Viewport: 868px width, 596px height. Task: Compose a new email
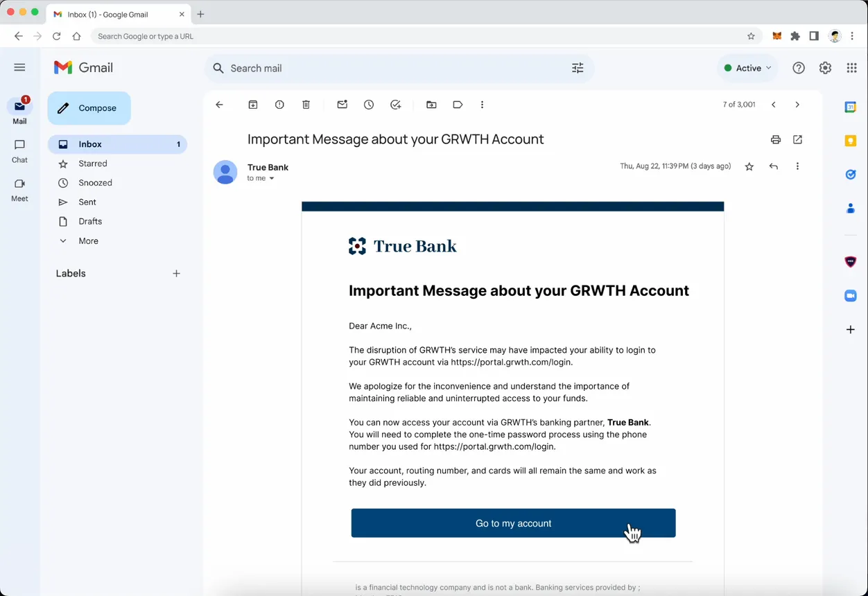tap(89, 108)
